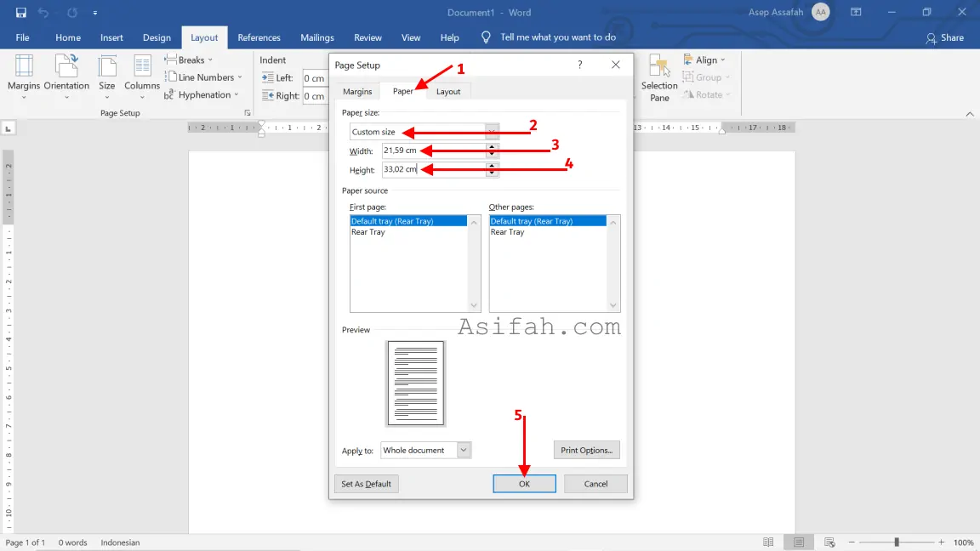
Task: Click the 100% zoom level
Action: click(963, 542)
